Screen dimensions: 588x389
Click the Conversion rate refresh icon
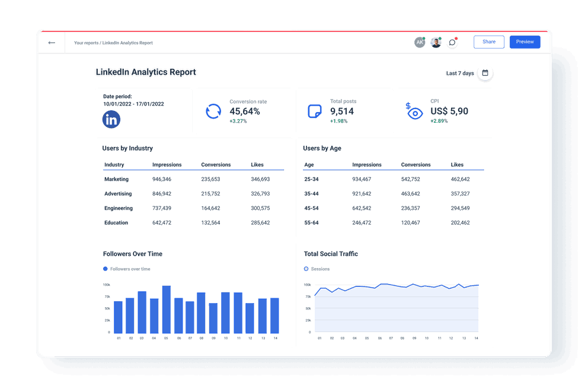213,111
